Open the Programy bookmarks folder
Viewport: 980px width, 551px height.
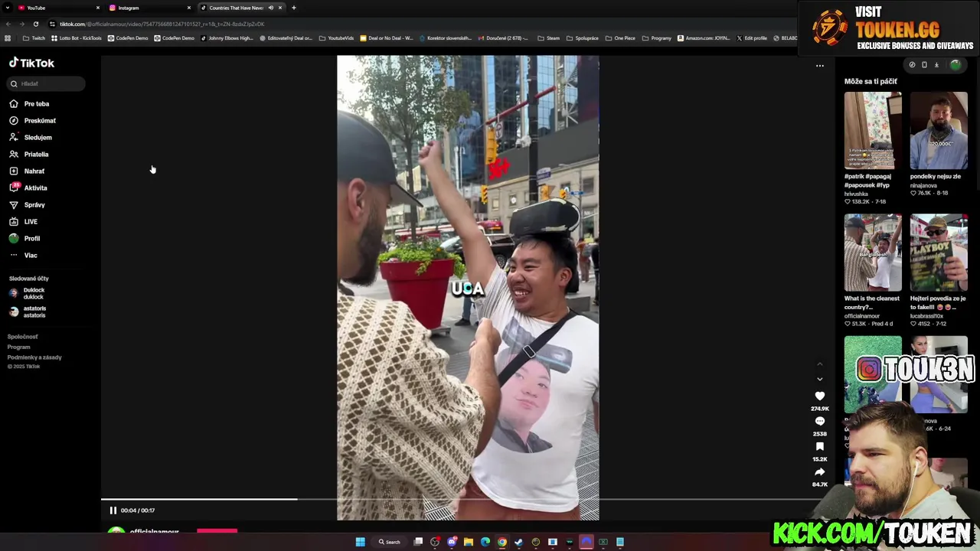pyautogui.click(x=657, y=38)
